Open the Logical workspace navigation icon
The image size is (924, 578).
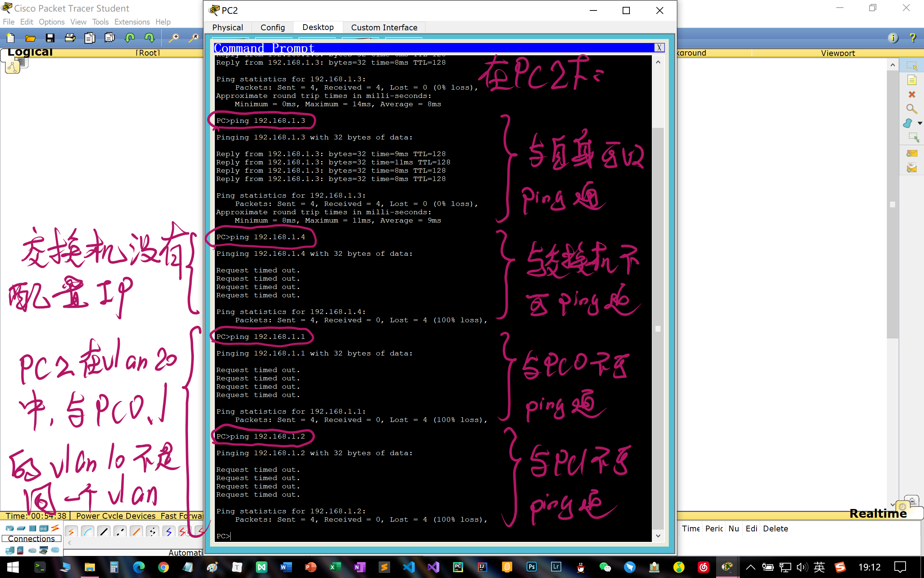click(13, 67)
